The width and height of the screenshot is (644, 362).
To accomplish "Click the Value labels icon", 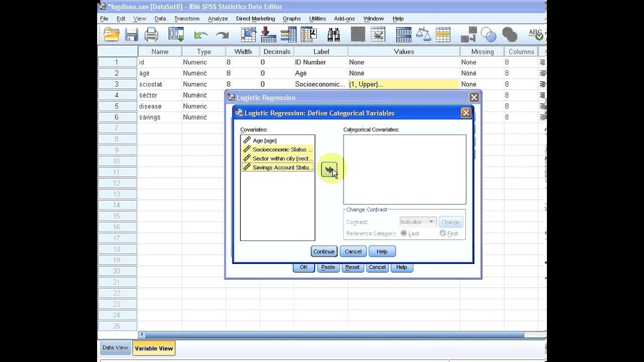I will 468,34.
